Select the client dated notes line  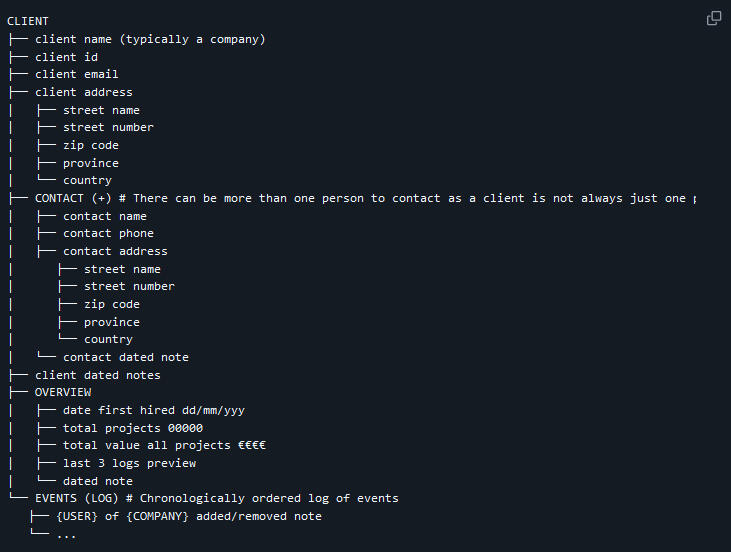pos(97,375)
